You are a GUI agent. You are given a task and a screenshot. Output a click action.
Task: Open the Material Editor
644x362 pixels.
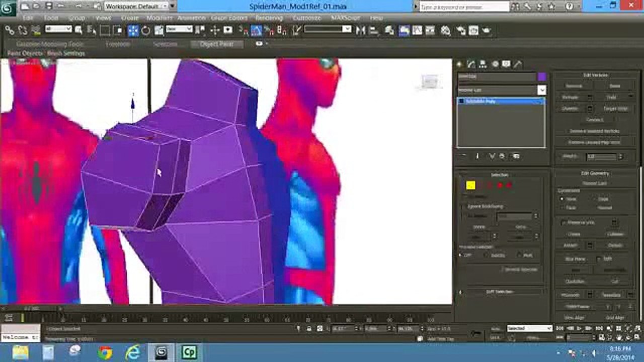click(x=445, y=30)
